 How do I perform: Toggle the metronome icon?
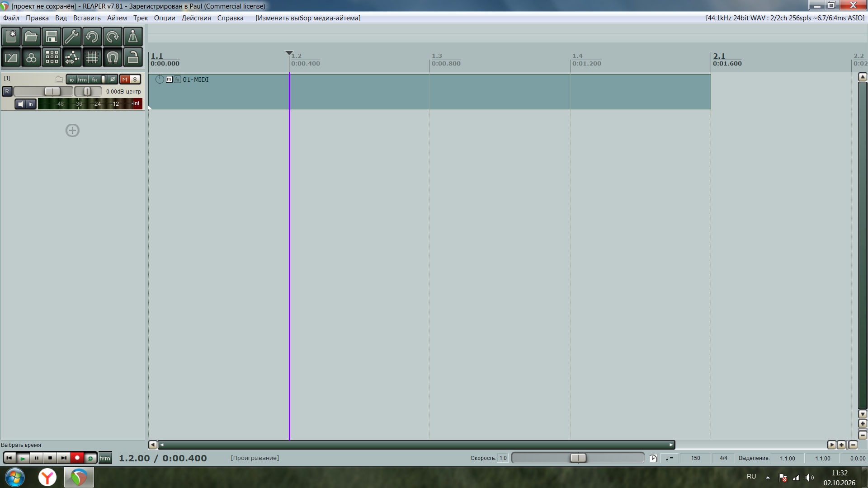(x=133, y=37)
